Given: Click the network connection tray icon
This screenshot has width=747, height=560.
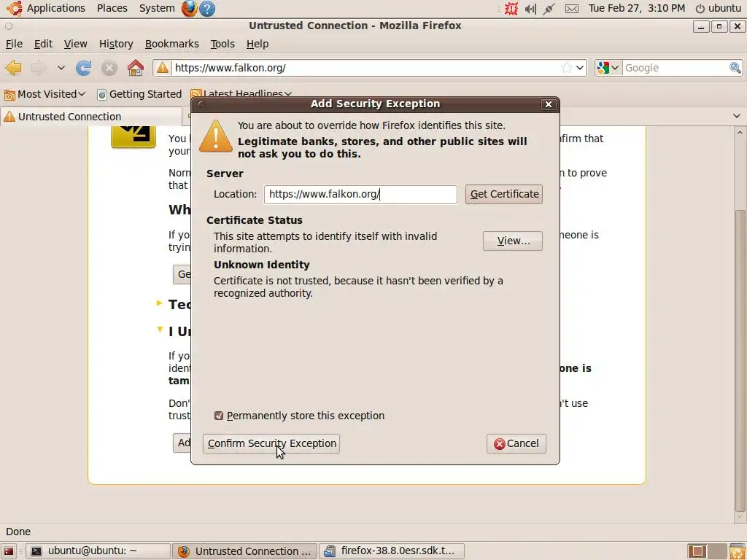Looking at the screenshot, I should pos(549,9).
